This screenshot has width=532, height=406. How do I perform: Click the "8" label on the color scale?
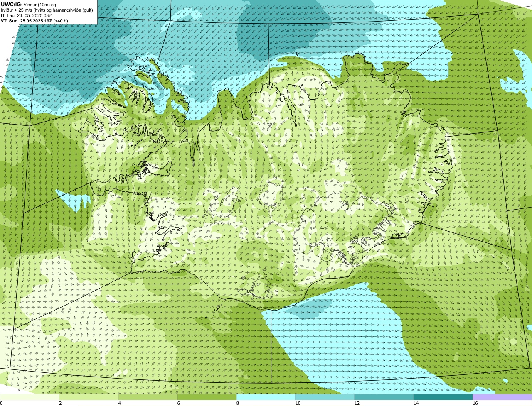pos(237,403)
